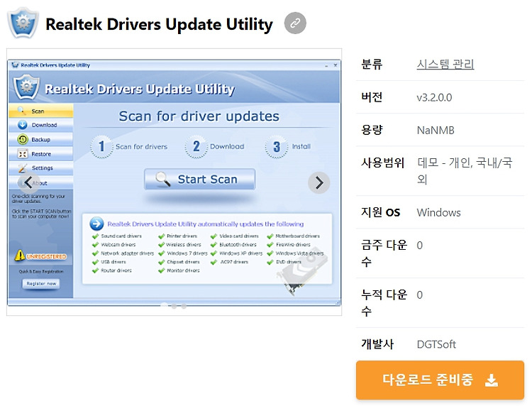
Task: Click the 사용범위 label
Action: 383,163
